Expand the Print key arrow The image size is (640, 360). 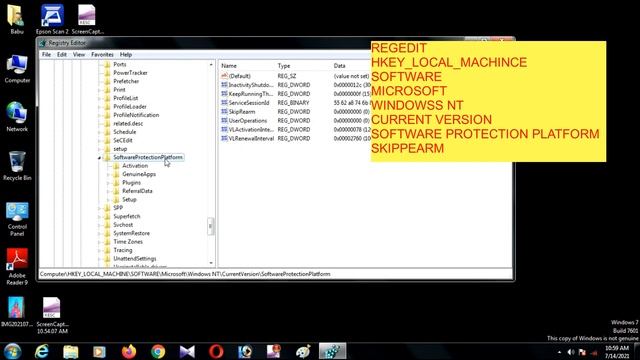99,90
